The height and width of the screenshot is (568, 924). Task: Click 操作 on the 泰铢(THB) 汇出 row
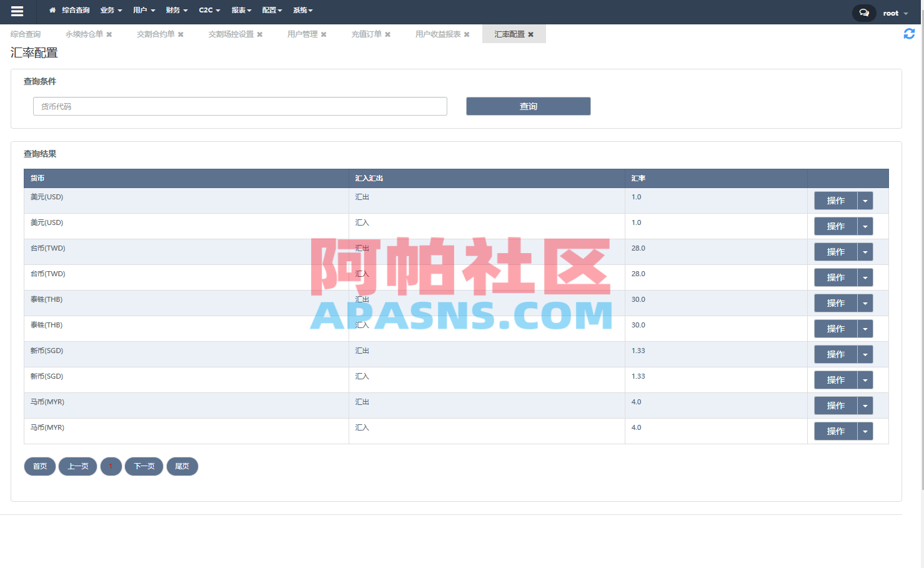point(835,303)
